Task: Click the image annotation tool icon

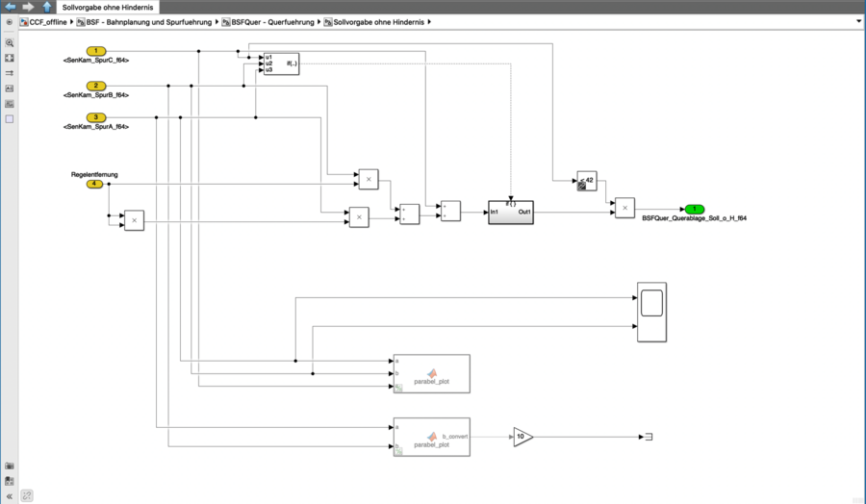Action: pyautogui.click(x=10, y=104)
